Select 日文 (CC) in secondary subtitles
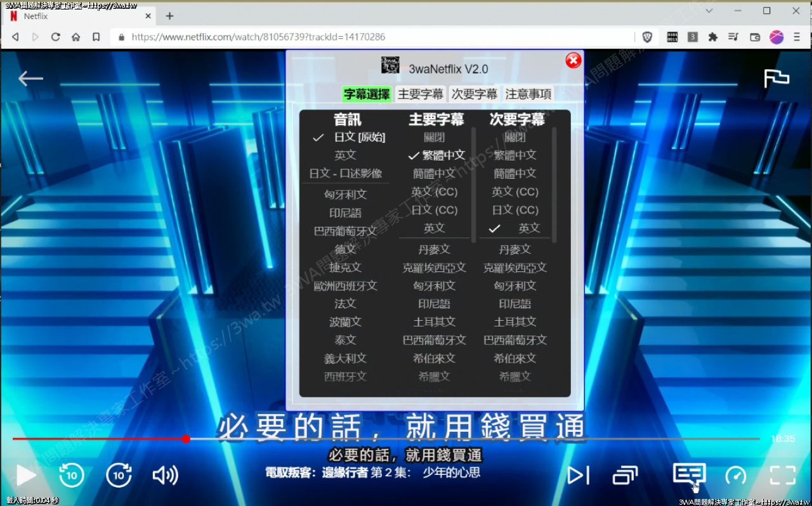 pos(514,210)
